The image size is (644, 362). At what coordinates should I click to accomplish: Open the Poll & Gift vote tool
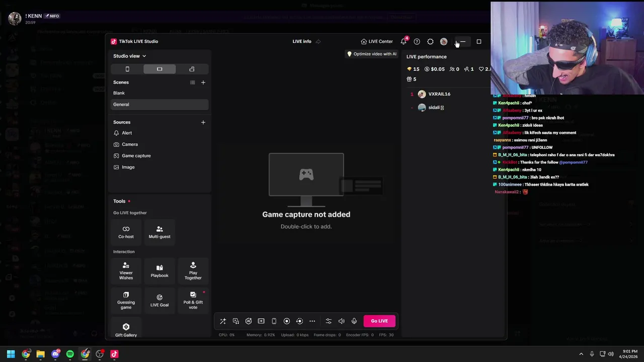point(193,300)
